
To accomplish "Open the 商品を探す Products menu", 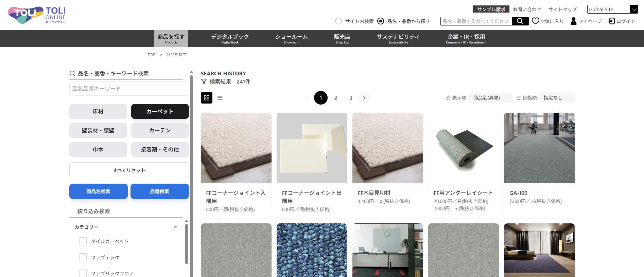I will [171, 39].
